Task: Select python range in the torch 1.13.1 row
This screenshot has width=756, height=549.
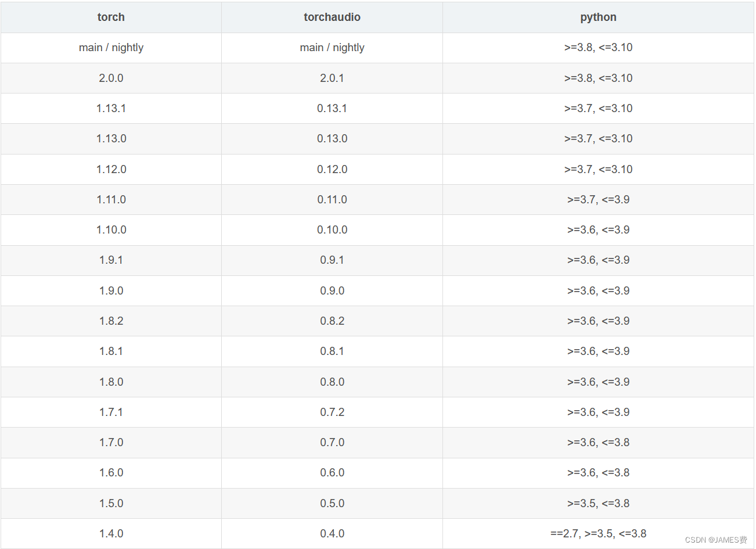Action: [598, 109]
